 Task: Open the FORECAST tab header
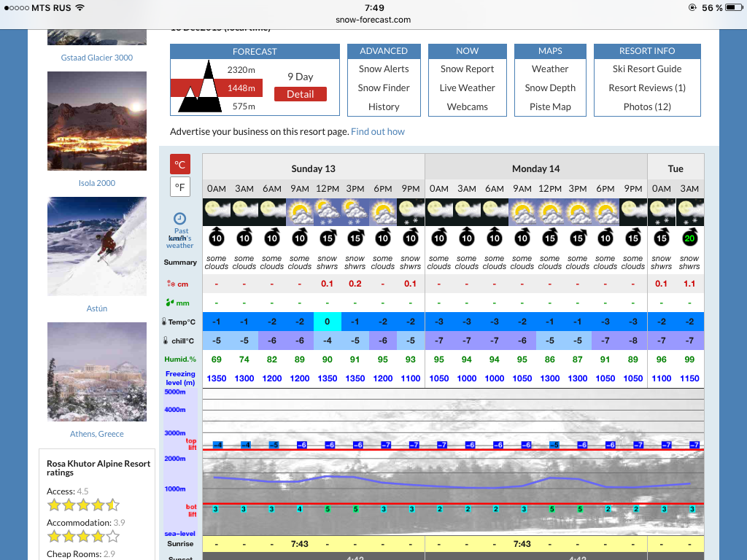pyautogui.click(x=255, y=52)
